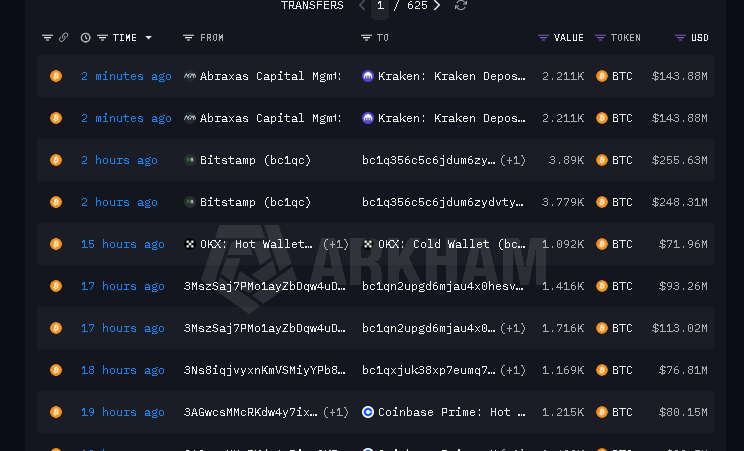Click the link icon in table header
The image size is (744, 451).
(x=63, y=38)
